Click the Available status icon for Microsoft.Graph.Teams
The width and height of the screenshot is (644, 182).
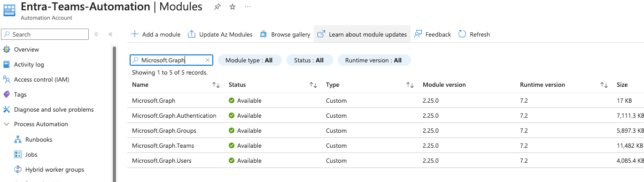point(232,145)
